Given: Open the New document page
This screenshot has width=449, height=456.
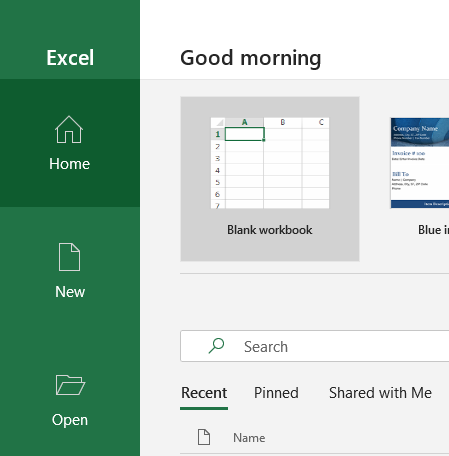Looking at the screenshot, I should 70,271.
